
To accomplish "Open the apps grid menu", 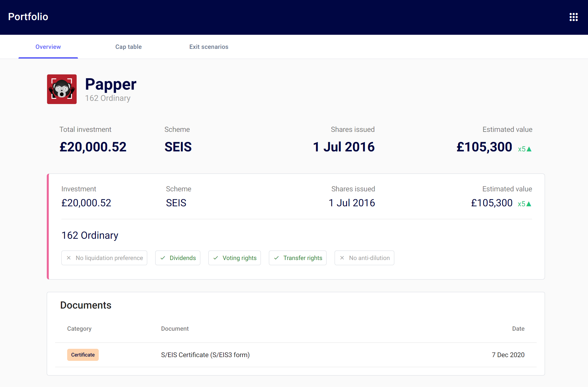I will point(574,17).
